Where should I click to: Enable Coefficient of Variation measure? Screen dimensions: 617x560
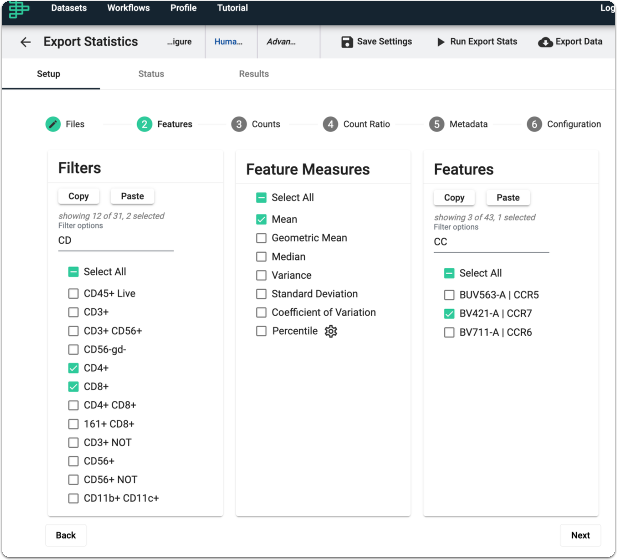[x=261, y=312]
